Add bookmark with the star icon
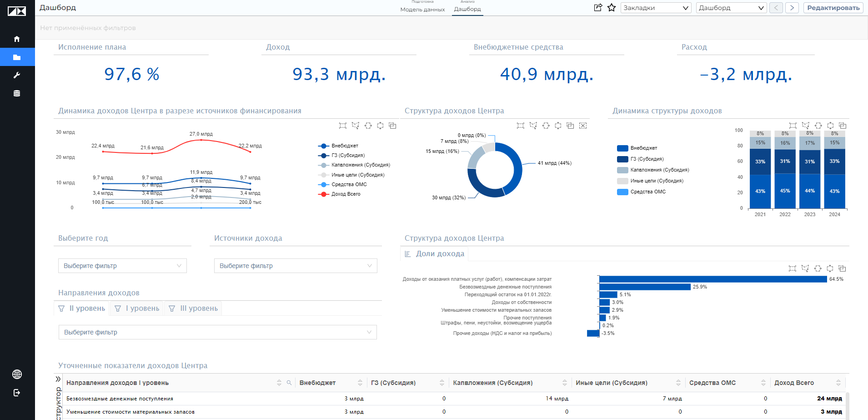This screenshot has height=420, width=868. pyautogui.click(x=612, y=8)
